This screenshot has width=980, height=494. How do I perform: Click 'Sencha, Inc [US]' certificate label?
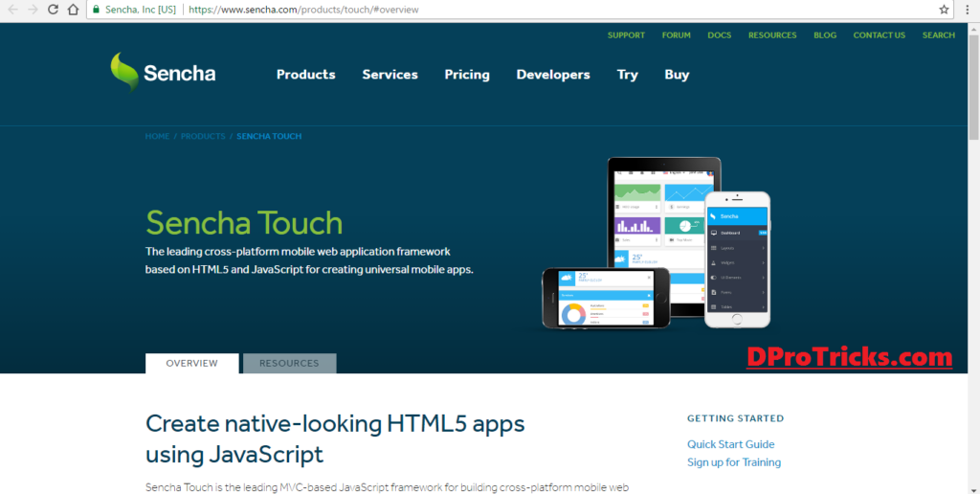(141, 10)
